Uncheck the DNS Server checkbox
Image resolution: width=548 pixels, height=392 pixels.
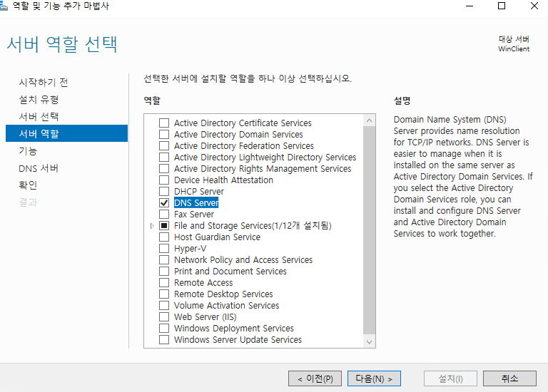click(164, 203)
